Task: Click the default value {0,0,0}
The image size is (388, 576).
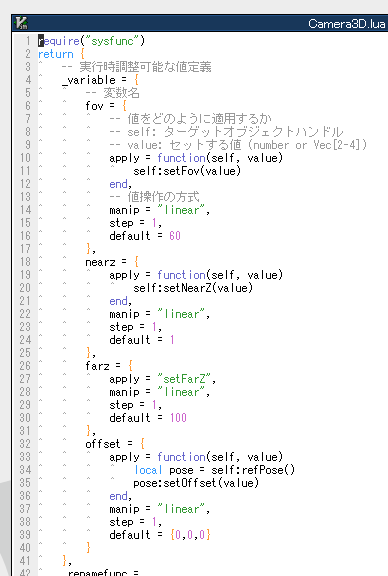Action: [190, 535]
